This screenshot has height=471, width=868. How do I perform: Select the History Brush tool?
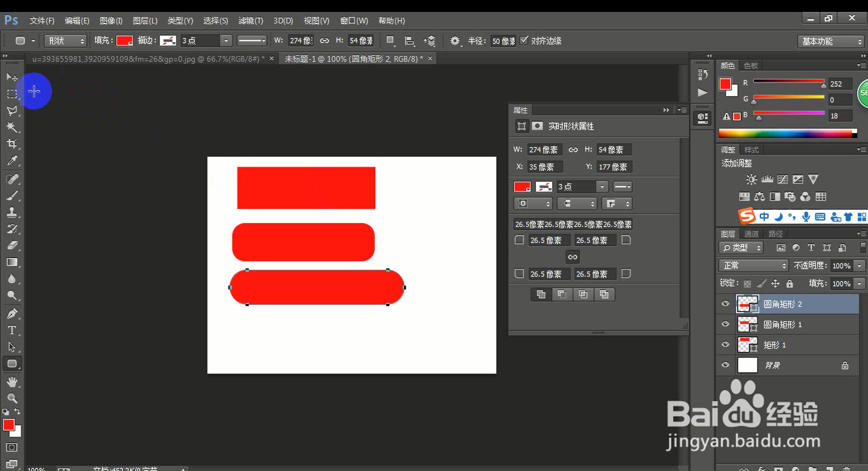pos(12,229)
